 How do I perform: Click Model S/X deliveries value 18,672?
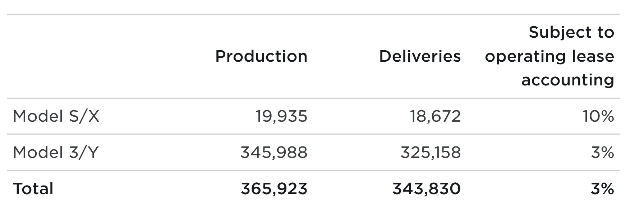435,116
